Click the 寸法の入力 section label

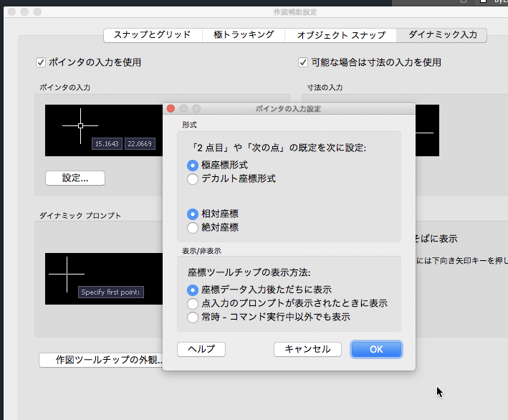[325, 87]
